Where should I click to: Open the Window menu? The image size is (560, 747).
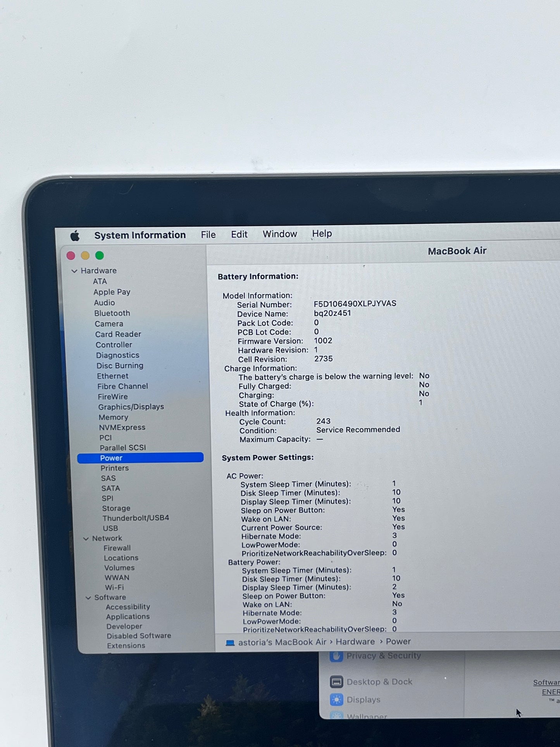click(280, 234)
